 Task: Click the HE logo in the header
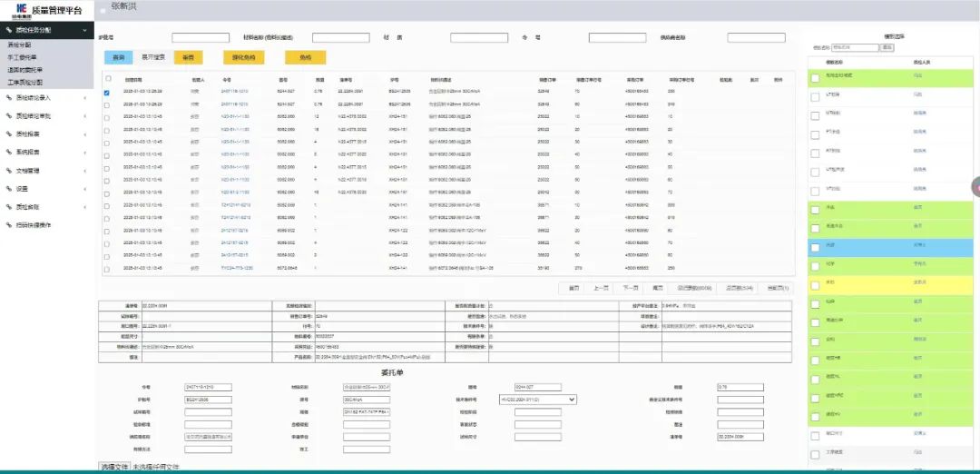point(15,10)
